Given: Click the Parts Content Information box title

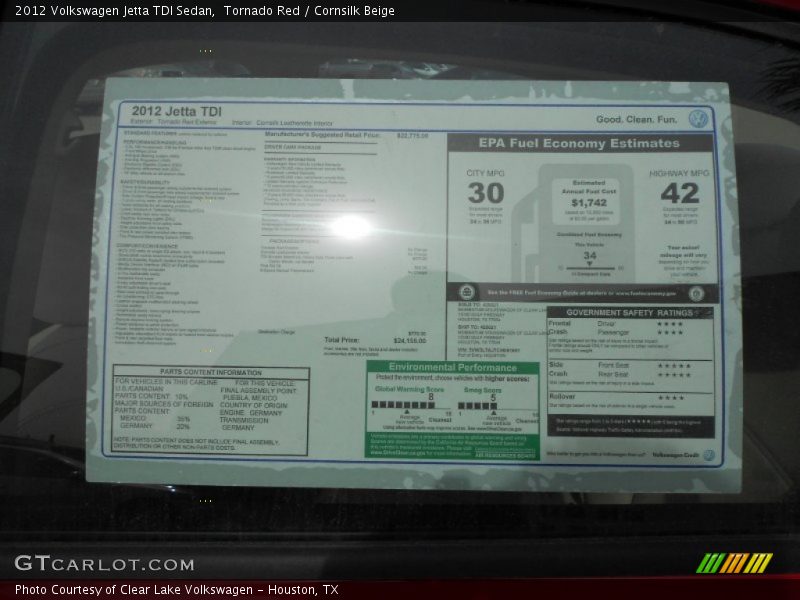Looking at the screenshot, I should pyautogui.click(x=210, y=372).
